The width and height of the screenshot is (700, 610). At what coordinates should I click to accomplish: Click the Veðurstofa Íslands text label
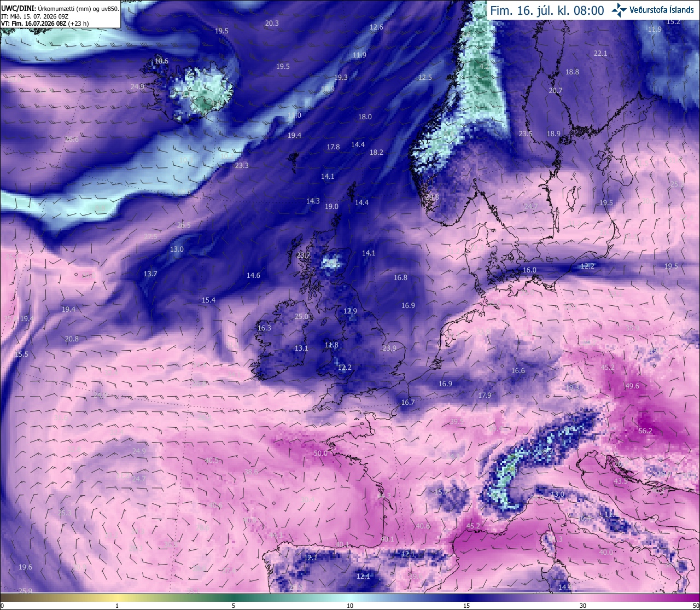coord(662,10)
